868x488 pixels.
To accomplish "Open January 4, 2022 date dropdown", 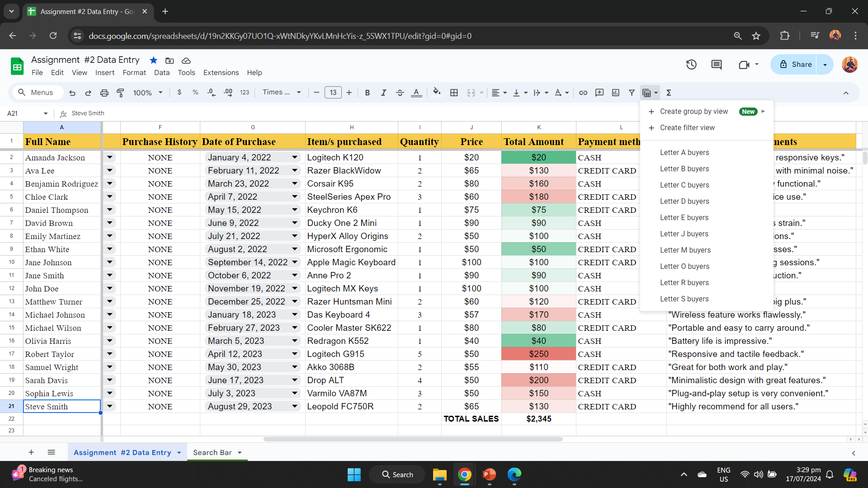I will pyautogui.click(x=294, y=157).
